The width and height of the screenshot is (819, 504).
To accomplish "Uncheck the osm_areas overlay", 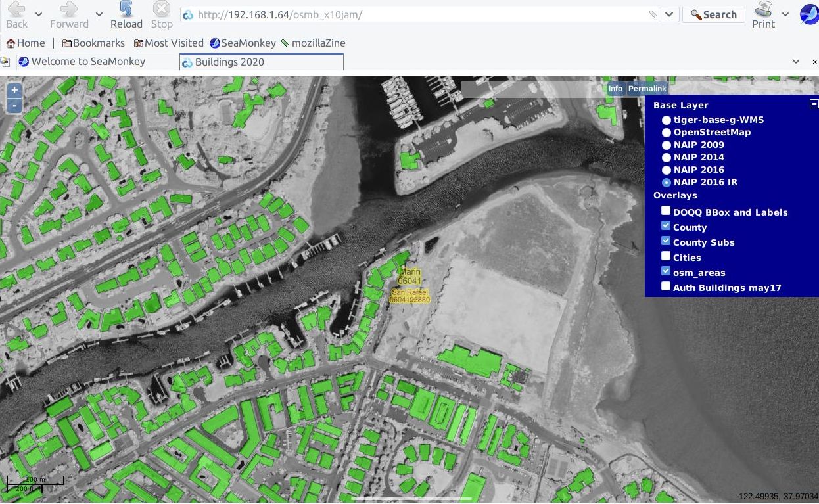I will 666,271.
